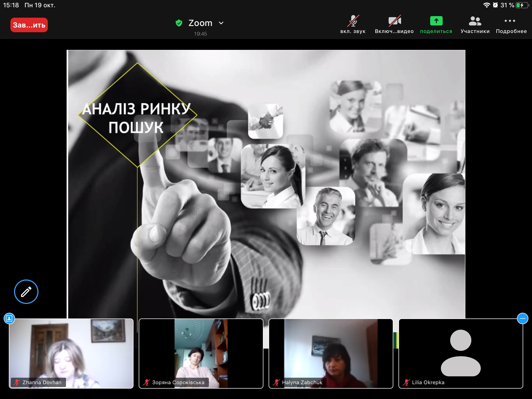532x399 pixels.
Task: Tap the muted mic icon beside Halyna Zabchuk
Action: click(x=276, y=382)
